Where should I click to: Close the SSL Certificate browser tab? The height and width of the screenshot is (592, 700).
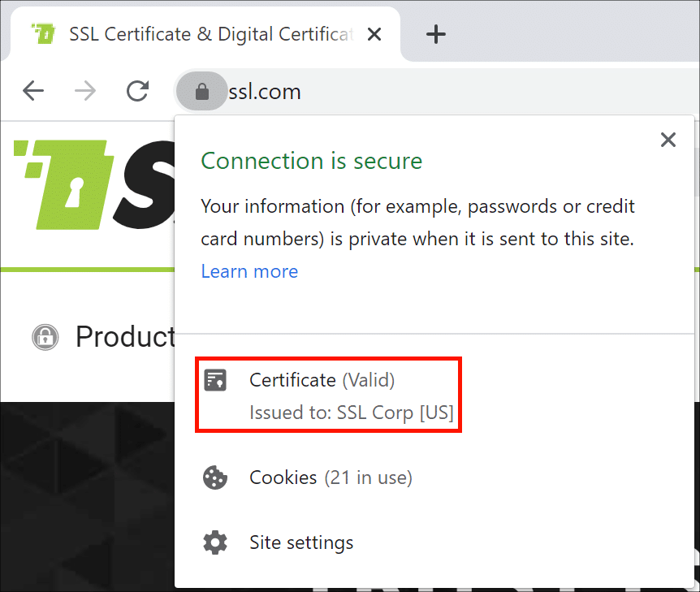point(374,34)
